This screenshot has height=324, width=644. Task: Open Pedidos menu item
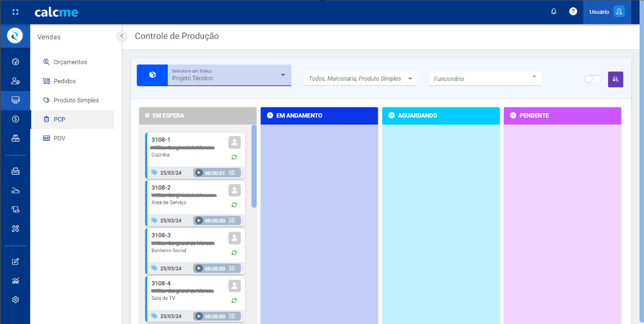point(64,81)
